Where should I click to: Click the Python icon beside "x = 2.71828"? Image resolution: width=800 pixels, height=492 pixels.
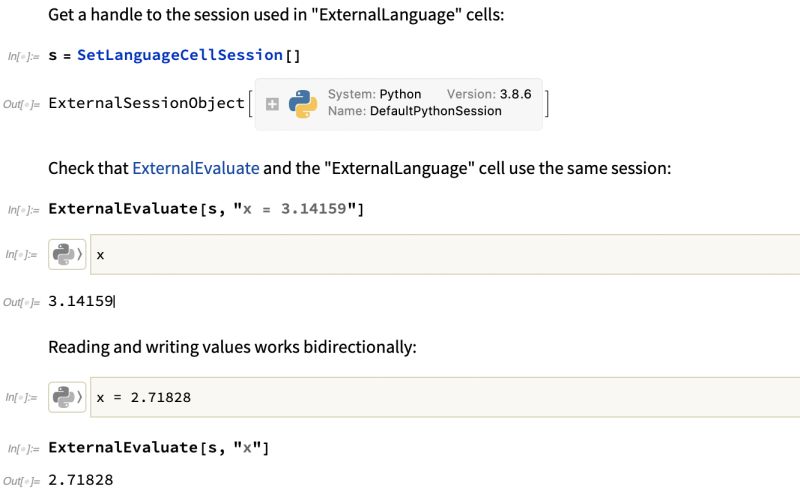pyautogui.click(x=66, y=397)
